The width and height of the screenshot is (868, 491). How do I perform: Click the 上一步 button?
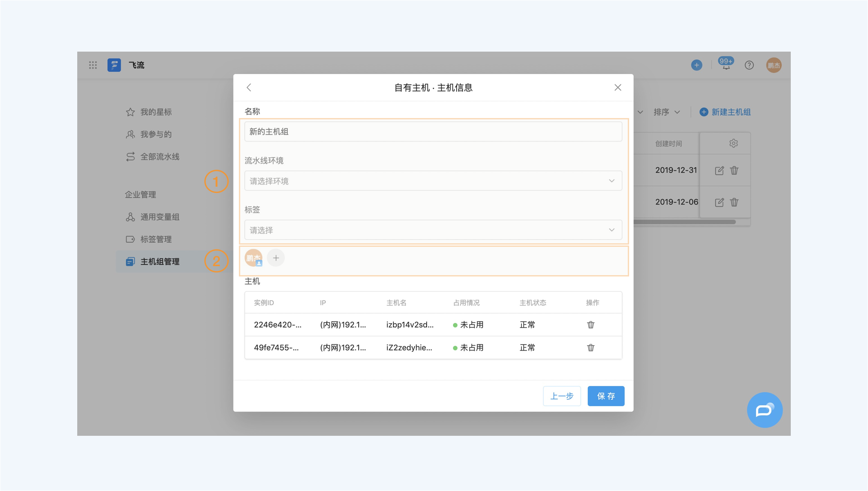(x=562, y=396)
